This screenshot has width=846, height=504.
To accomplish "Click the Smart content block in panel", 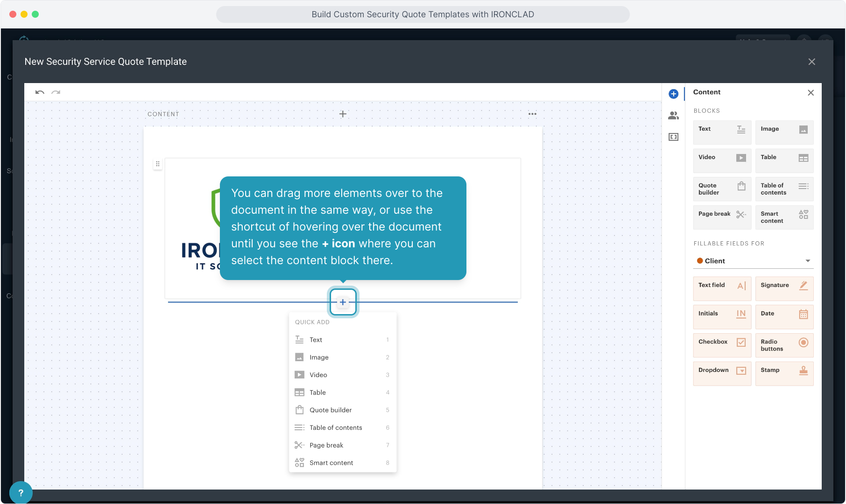I will (x=784, y=217).
